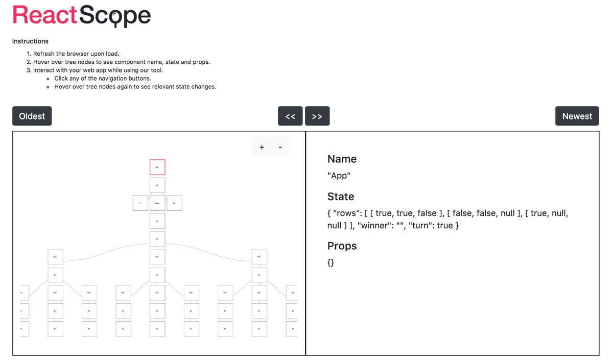This screenshot has height=364, width=613.
Task: Select the leftmost Row component node
Action: click(55, 257)
